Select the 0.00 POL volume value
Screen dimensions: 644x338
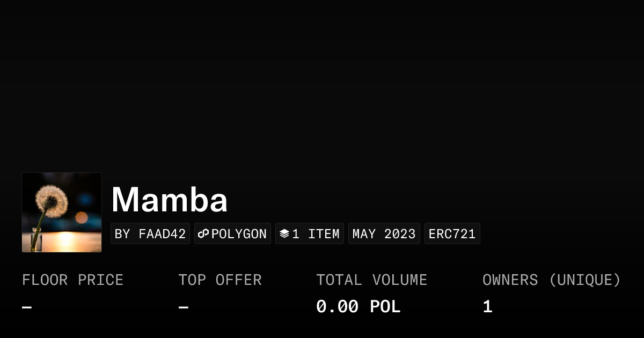click(358, 307)
